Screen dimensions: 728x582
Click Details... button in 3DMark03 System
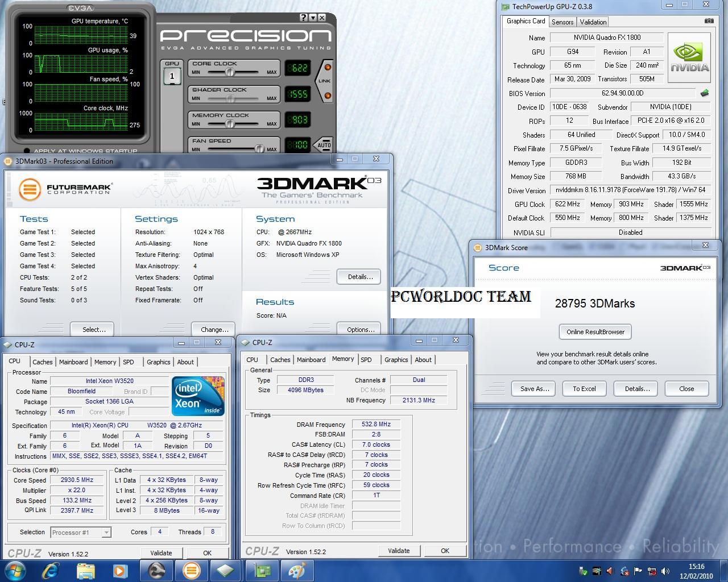(x=359, y=277)
